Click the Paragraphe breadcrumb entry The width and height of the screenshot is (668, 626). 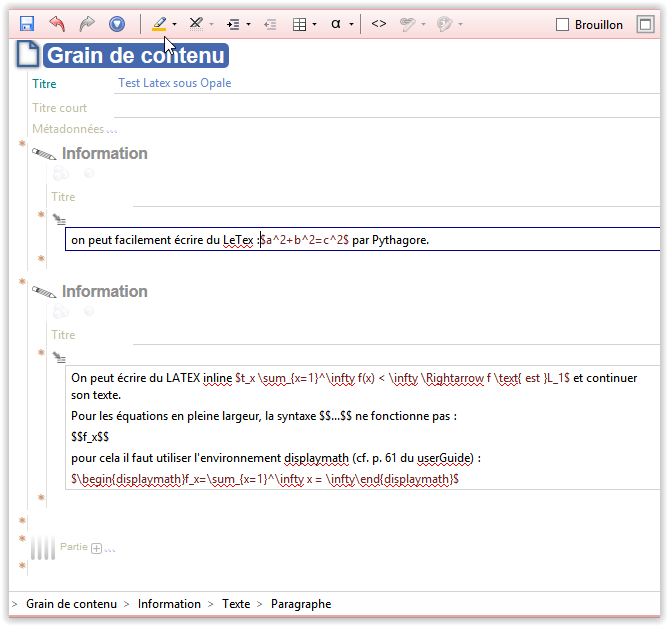coord(301,604)
